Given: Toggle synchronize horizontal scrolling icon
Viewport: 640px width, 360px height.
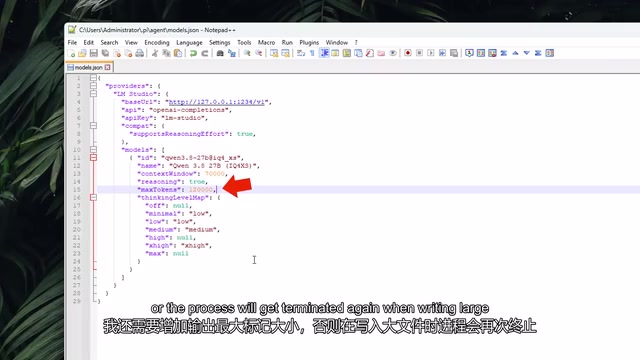Looking at the screenshot, I should tap(285, 53).
